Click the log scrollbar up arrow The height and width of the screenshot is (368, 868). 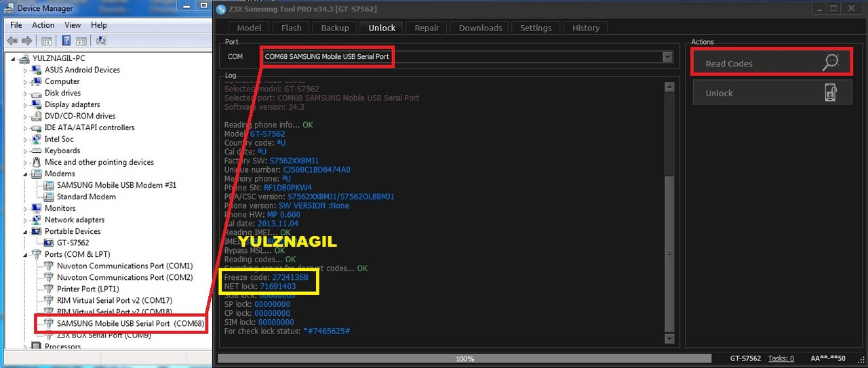(x=670, y=86)
